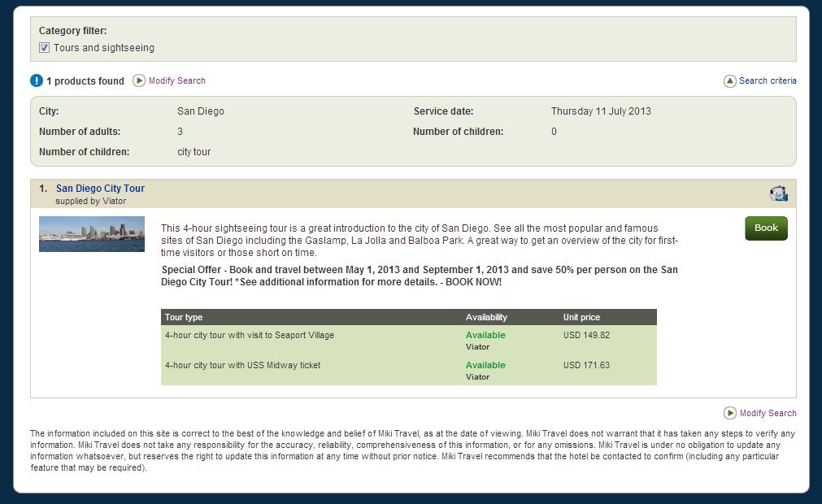
Task: Select the USS Midway ticket tour row
Action: [242, 365]
